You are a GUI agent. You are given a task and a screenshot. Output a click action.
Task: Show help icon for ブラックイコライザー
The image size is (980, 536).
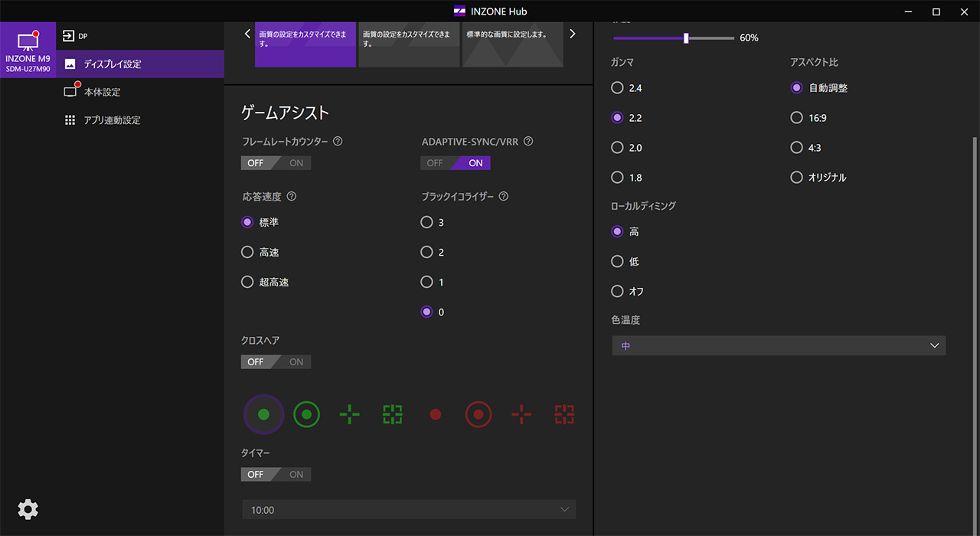(x=503, y=197)
